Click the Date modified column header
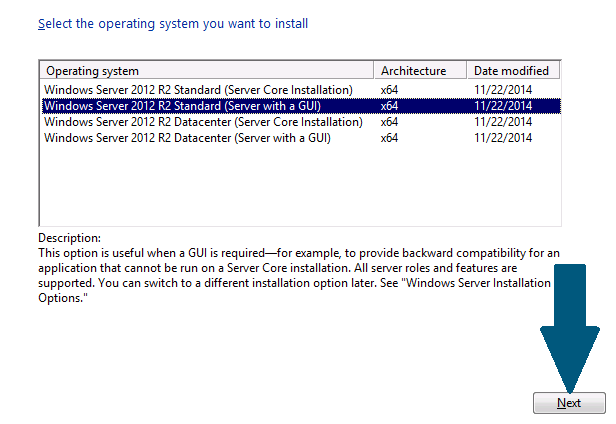 pos(513,71)
